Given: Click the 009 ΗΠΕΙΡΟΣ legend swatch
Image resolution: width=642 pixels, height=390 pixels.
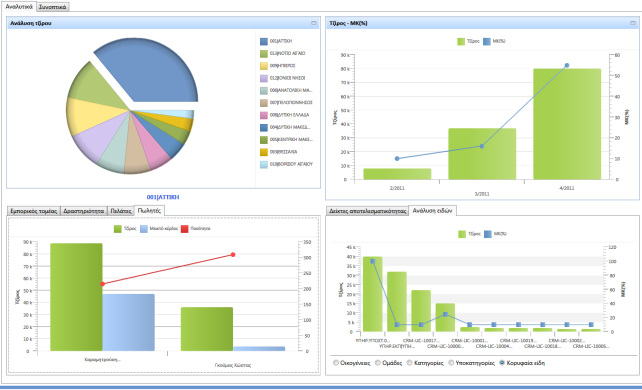Looking at the screenshot, I should tap(264, 66).
